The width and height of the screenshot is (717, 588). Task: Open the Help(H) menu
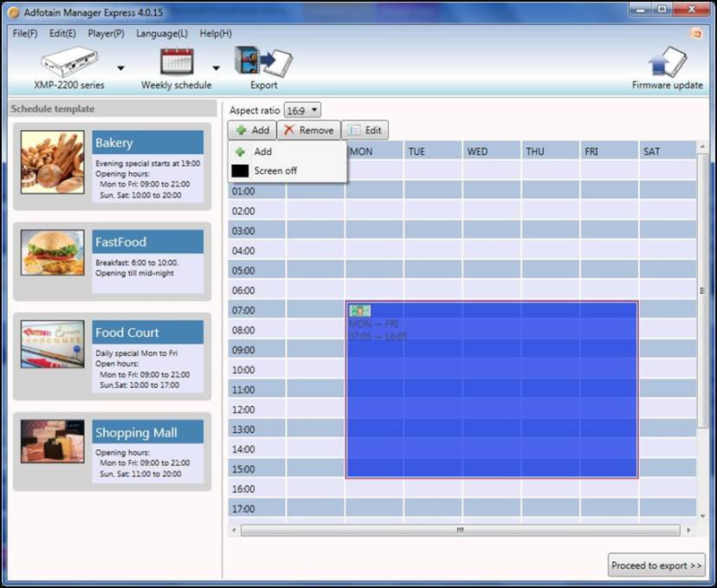tap(216, 33)
